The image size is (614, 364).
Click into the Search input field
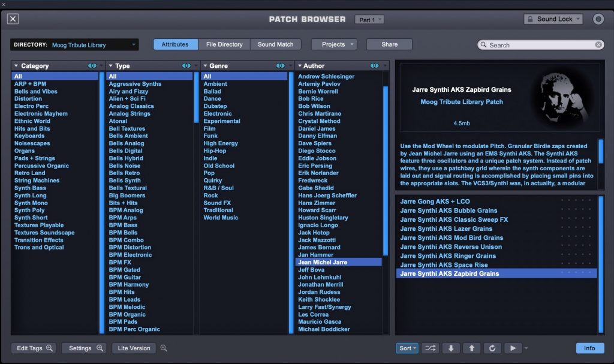[541, 44]
